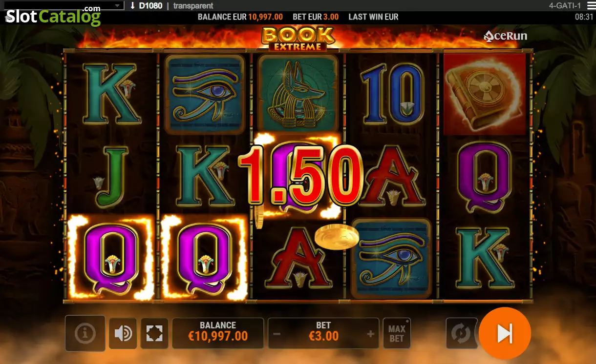This screenshot has height=364, width=596.
Task: Set the maximum bet
Action: coord(397,333)
